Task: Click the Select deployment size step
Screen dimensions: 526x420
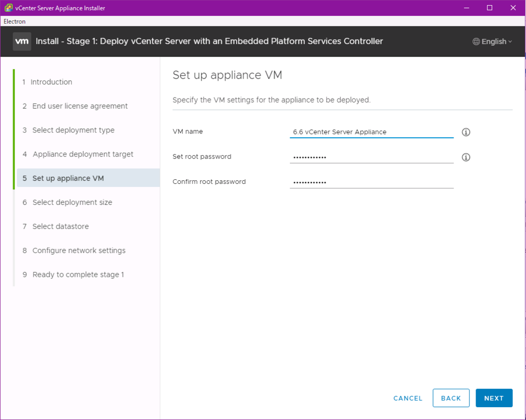Action: coord(67,202)
